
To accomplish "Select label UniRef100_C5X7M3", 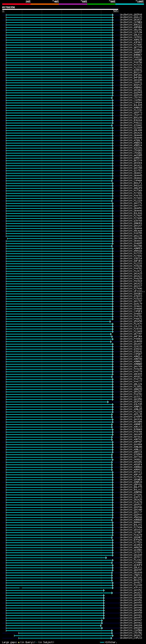I will point(131,98).
